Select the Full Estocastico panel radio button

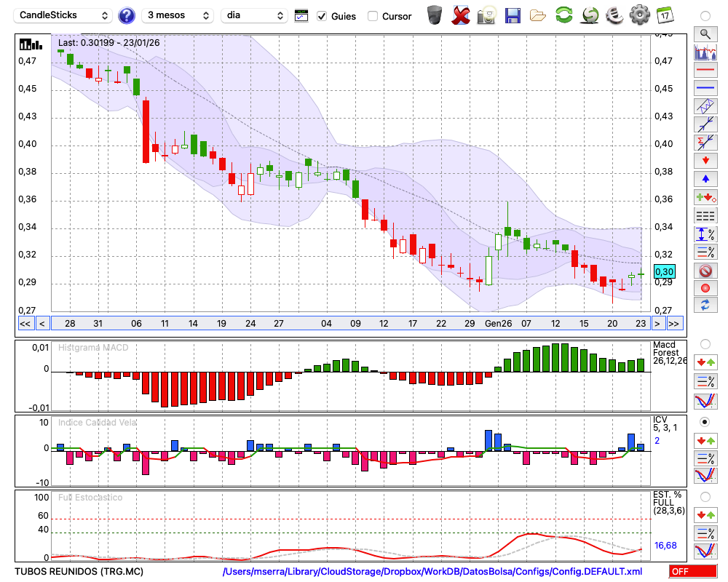(x=705, y=497)
